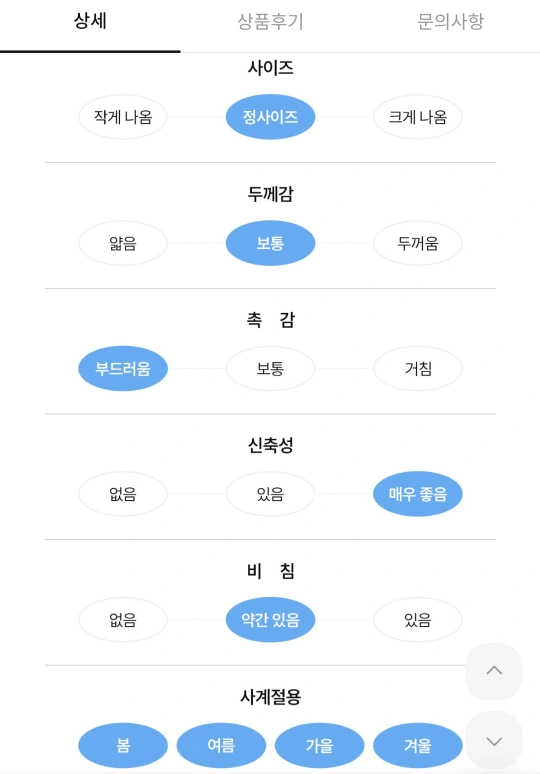
Task: Toggle the 가을 season pill
Action: (x=319, y=745)
